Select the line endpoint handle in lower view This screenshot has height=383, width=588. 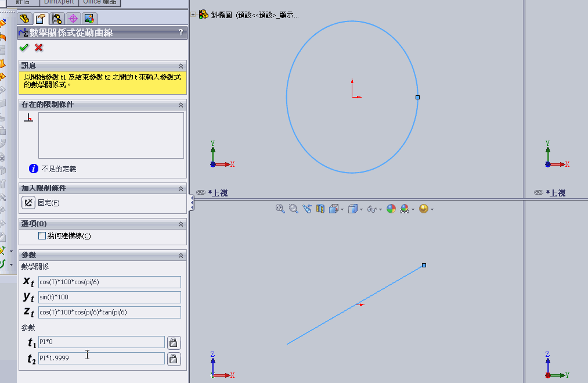(x=424, y=265)
